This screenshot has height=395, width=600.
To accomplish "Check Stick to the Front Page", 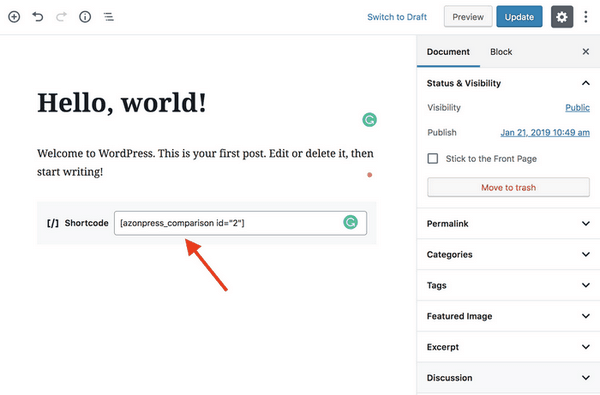I will [x=433, y=158].
